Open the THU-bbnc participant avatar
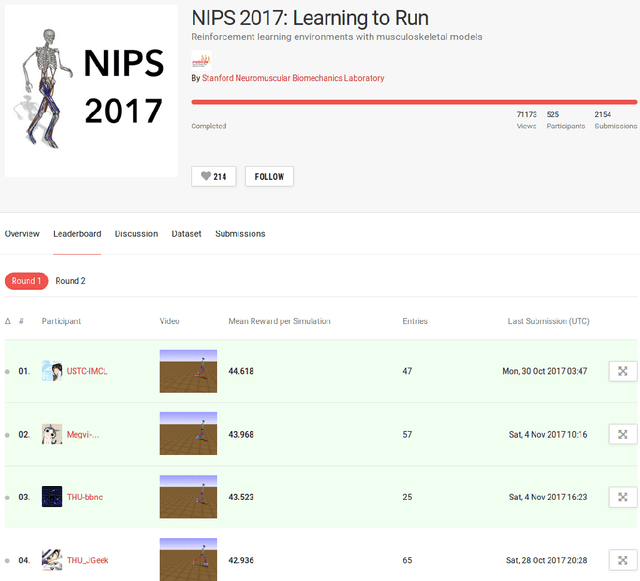This screenshot has height=581, width=640. point(52,497)
